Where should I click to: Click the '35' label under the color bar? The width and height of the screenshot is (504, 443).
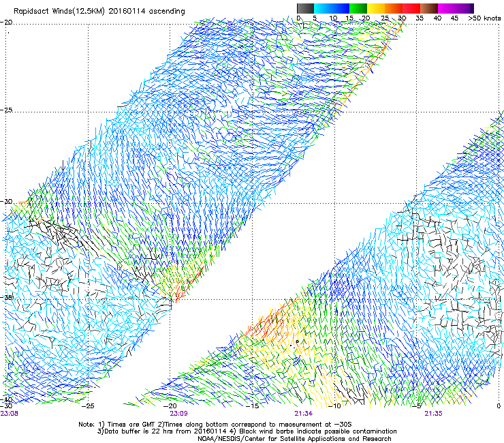tap(420, 18)
